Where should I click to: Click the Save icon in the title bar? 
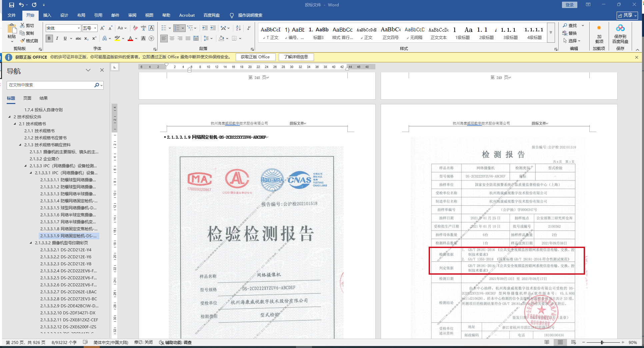(12, 5)
